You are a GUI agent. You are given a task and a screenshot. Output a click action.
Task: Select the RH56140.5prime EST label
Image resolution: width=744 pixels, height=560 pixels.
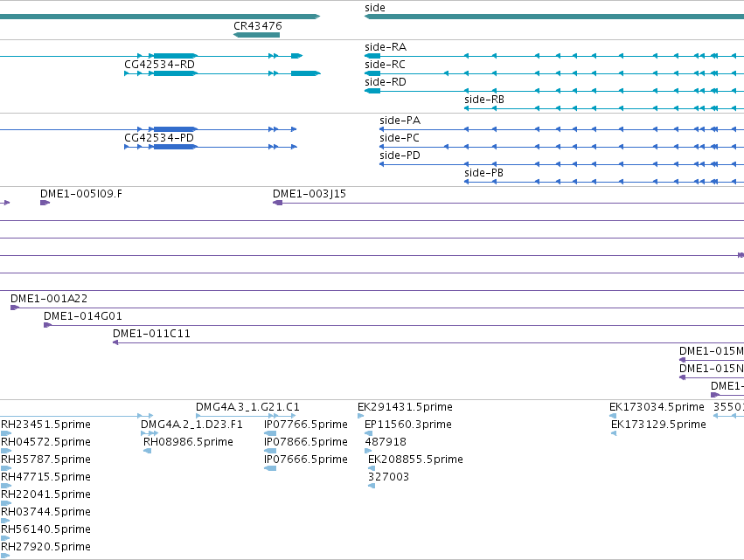(45, 530)
